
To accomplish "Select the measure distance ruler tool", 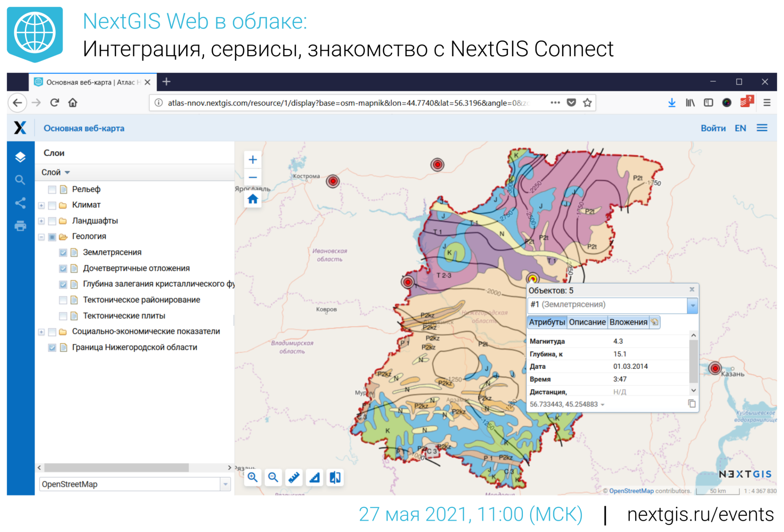I will pos(294,477).
